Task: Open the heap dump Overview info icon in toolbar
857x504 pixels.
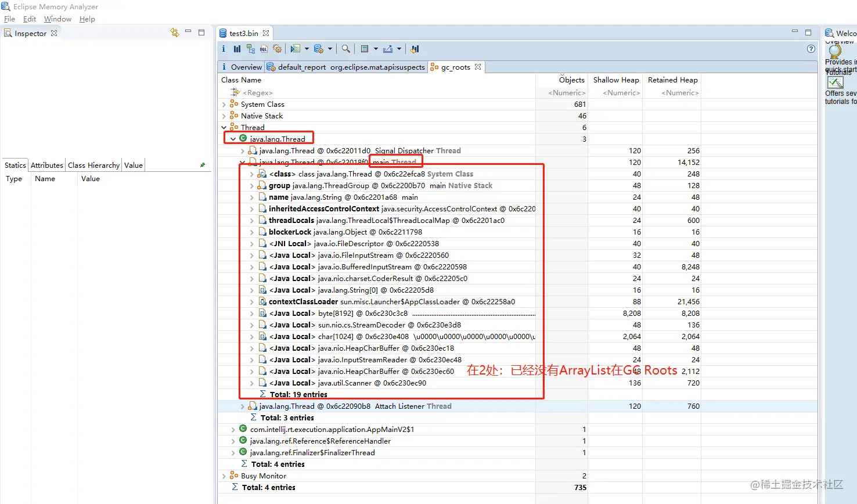Action: pos(224,49)
